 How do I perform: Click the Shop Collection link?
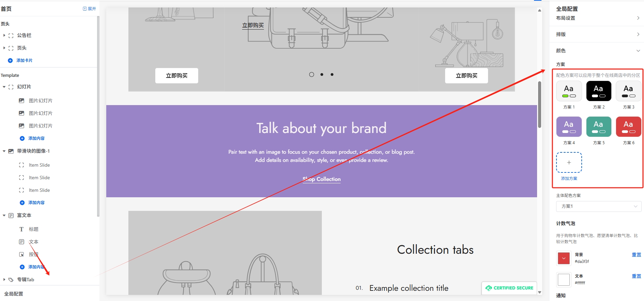[x=321, y=179]
